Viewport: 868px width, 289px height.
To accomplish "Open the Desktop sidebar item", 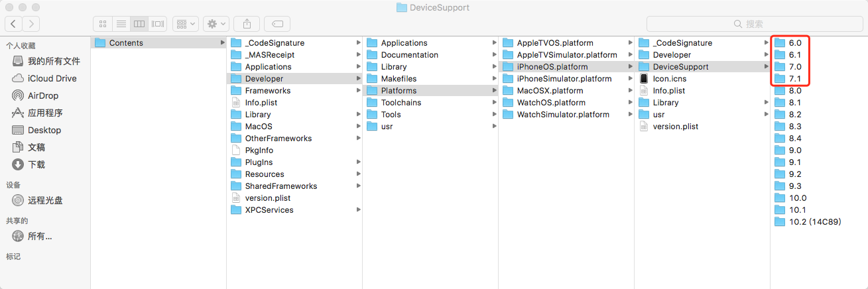I will point(44,130).
